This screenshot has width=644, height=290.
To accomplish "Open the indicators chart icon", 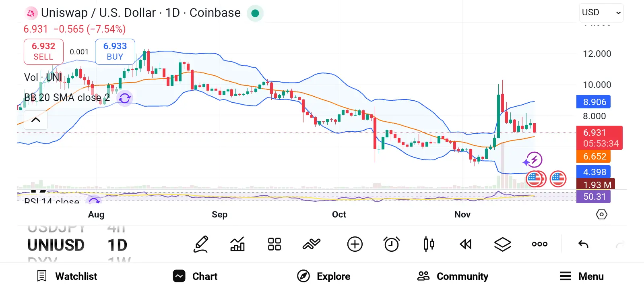I will (x=237, y=244).
